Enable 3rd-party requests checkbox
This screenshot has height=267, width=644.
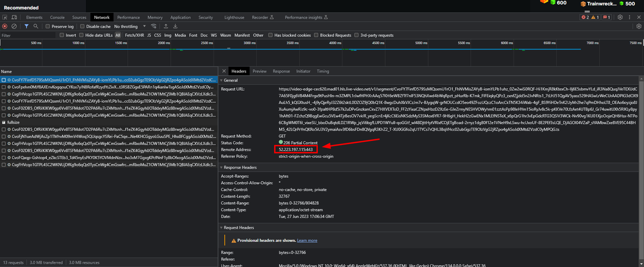tap(356, 35)
